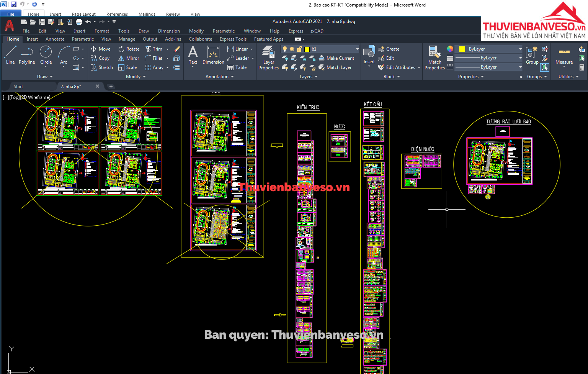This screenshot has width=588, height=374.
Task: Select the Line drawing tool
Action: pyautogui.click(x=10, y=55)
